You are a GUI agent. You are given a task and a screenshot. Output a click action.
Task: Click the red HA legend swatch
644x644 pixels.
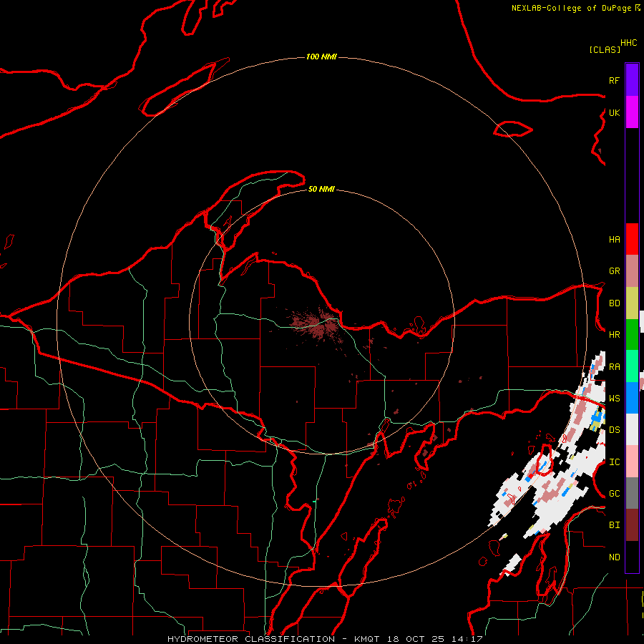[632, 239]
